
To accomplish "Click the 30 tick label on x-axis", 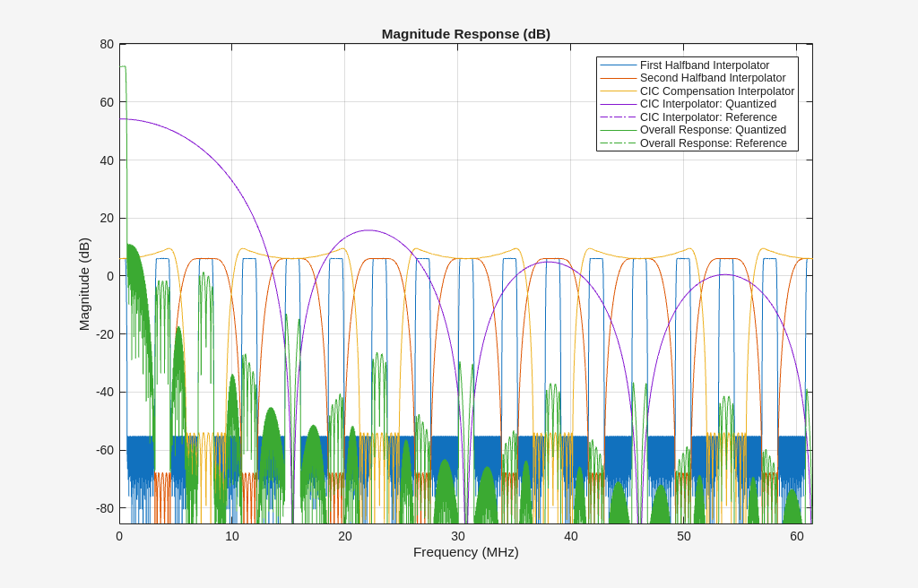I will click(x=457, y=536).
